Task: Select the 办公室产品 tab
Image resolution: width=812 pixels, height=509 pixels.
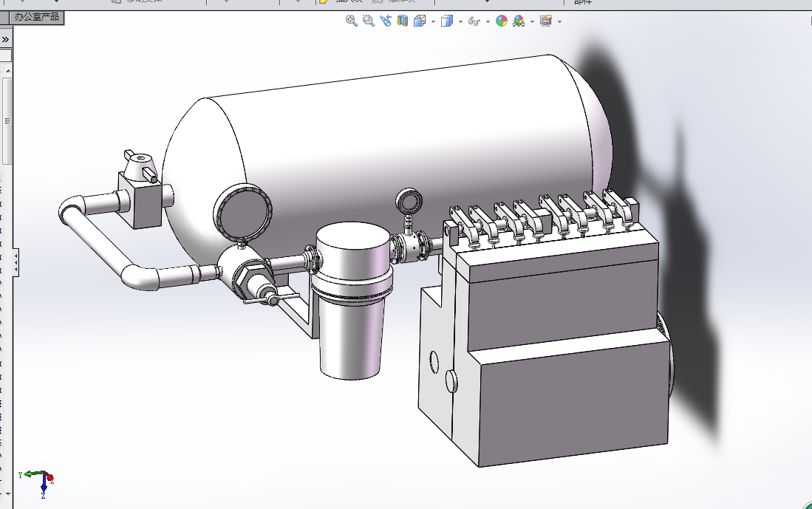Action: [x=36, y=16]
